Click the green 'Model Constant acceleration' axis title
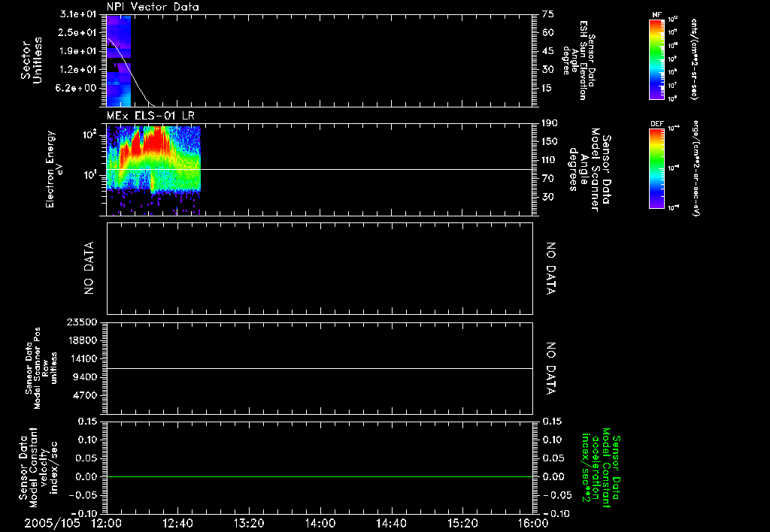 tap(601, 467)
